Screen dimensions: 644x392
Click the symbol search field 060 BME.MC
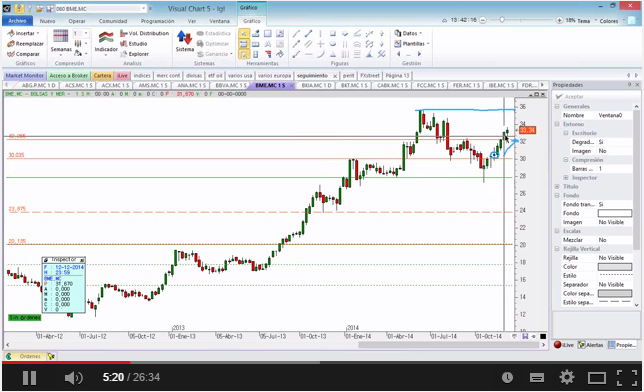click(101, 9)
